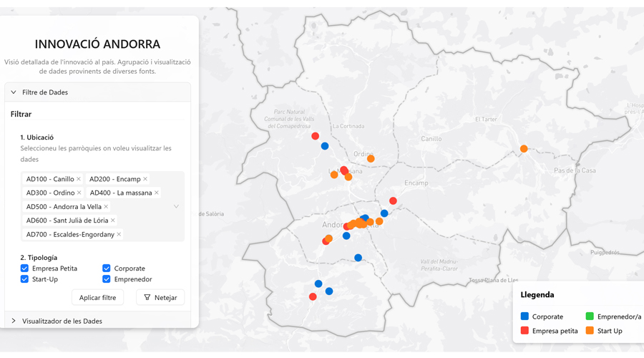Viewport: 644px width, 358px height.
Task: Select the lone blue marker above the southern cluster
Action: 358,258
